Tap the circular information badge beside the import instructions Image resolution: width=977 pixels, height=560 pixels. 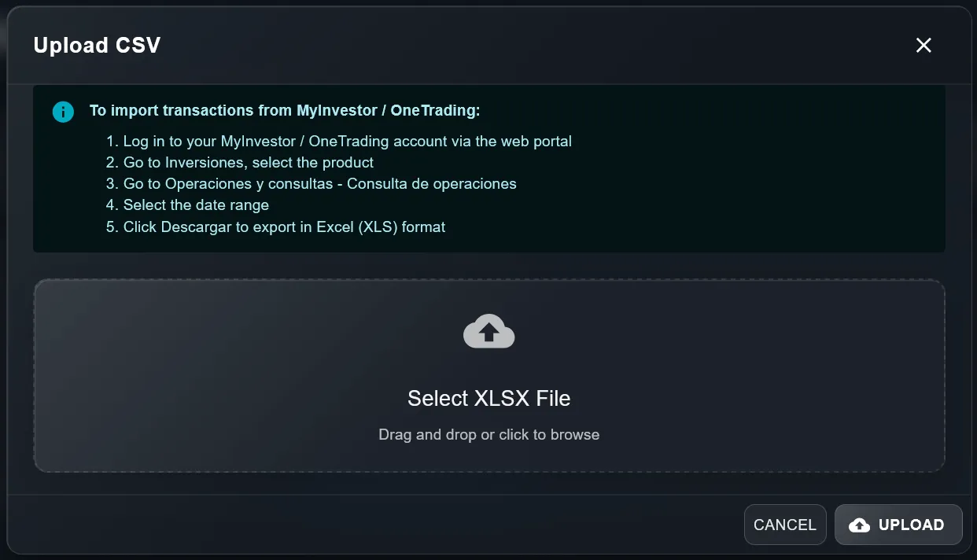(63, 112)
